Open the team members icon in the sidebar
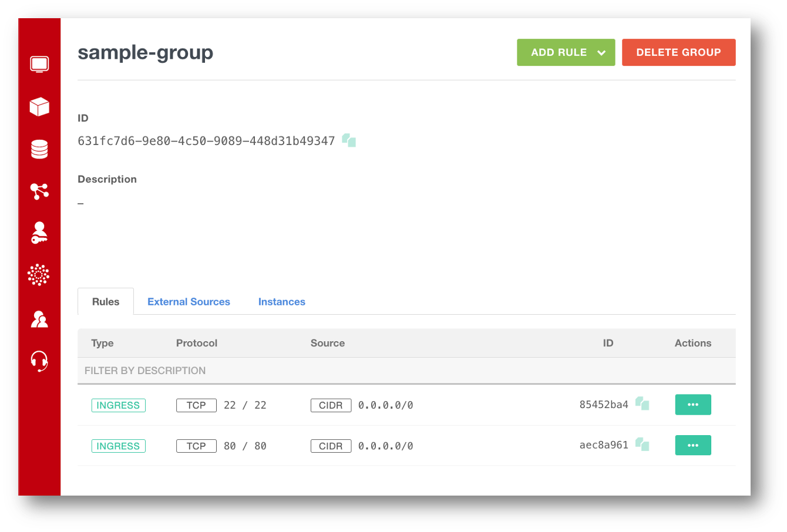 tap(39, 319)
